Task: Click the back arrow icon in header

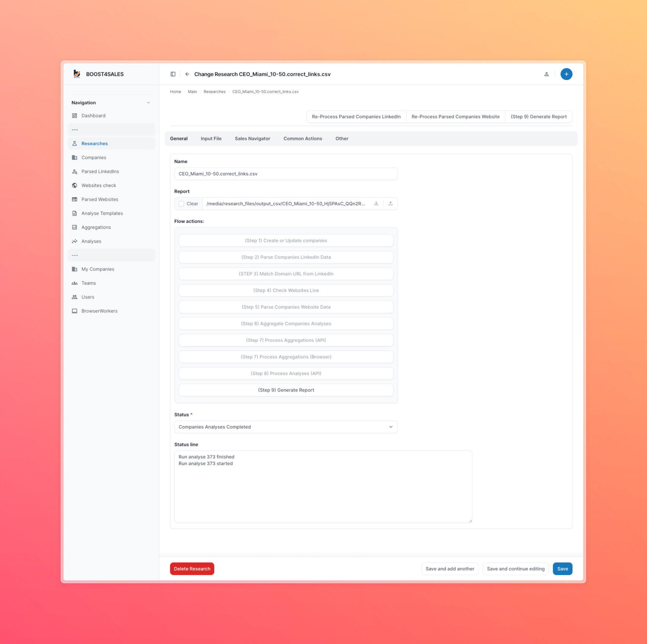Action: [187, 74]
